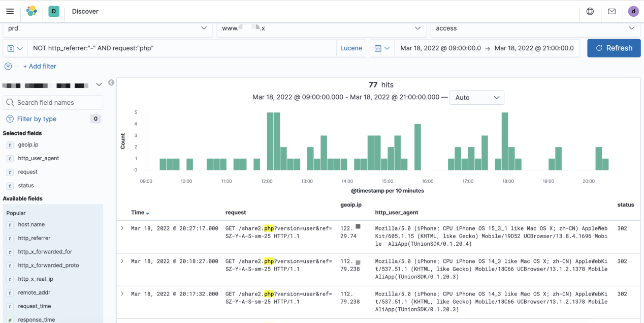Toggle Filter by type options
The width and height of the screenshot is (644, 323).
pos(37,119)
